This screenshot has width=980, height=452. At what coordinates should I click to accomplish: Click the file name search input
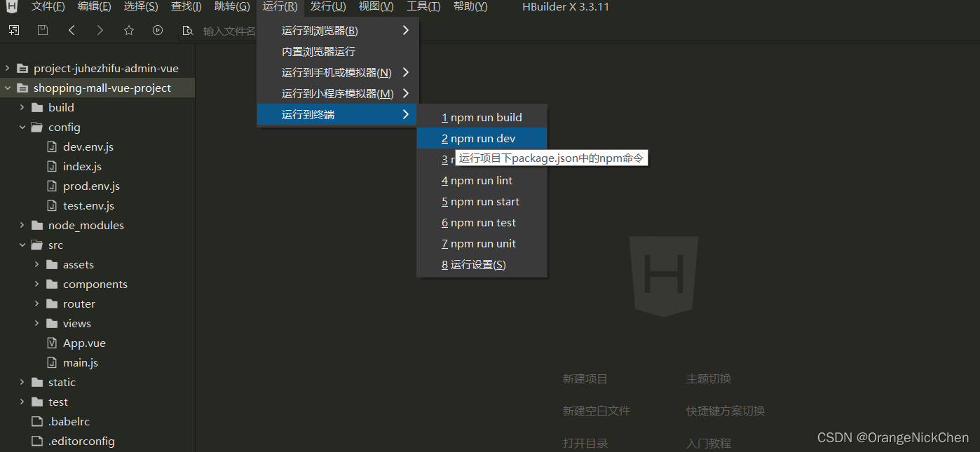click(x=229, y=31)
